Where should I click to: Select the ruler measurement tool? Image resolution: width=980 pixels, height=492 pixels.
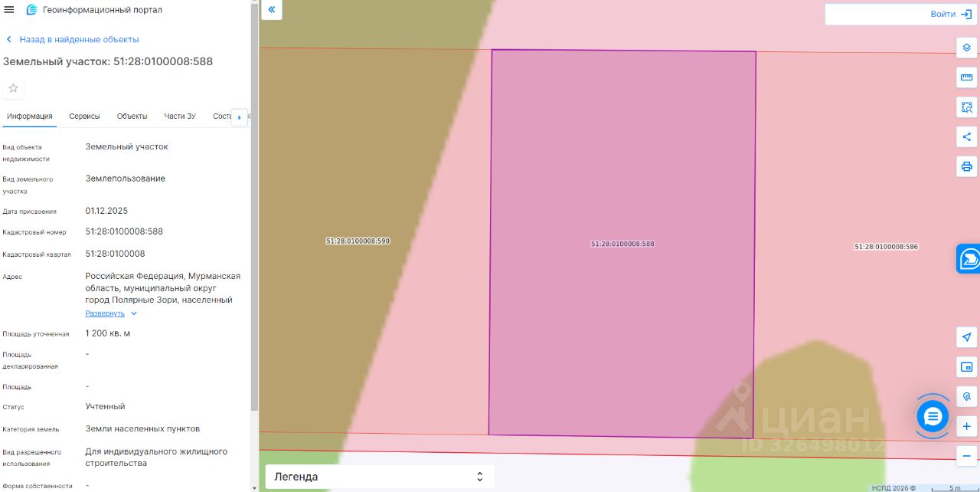(x=966, y=77)
